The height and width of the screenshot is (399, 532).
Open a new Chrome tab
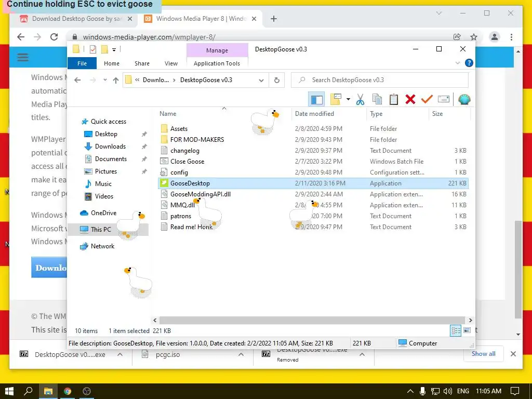coord(274,19)
